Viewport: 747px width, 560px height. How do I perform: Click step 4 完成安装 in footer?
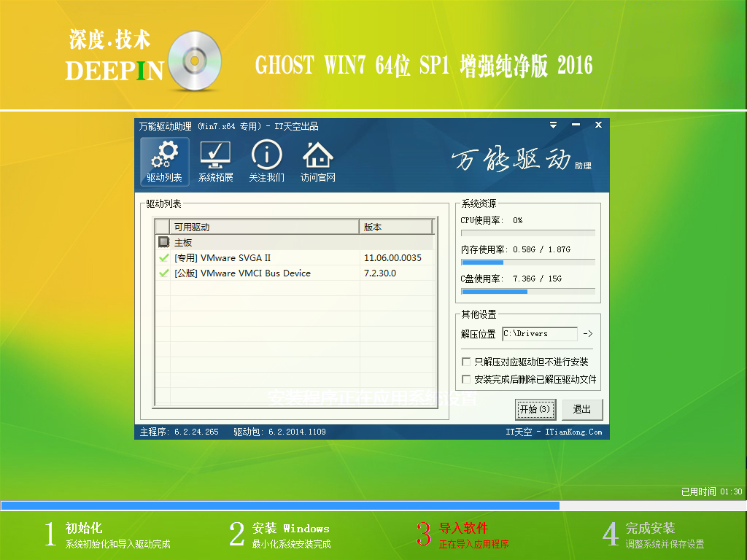[653, 534]
